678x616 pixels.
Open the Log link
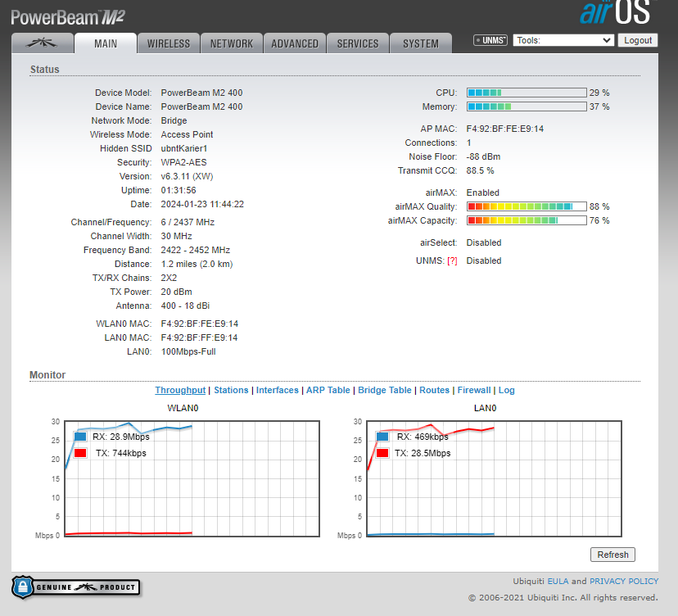[507, 390]
